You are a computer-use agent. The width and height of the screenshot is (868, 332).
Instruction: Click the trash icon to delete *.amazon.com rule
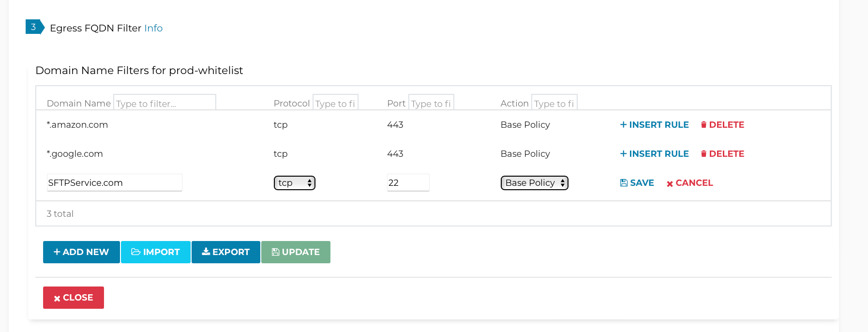704,124
